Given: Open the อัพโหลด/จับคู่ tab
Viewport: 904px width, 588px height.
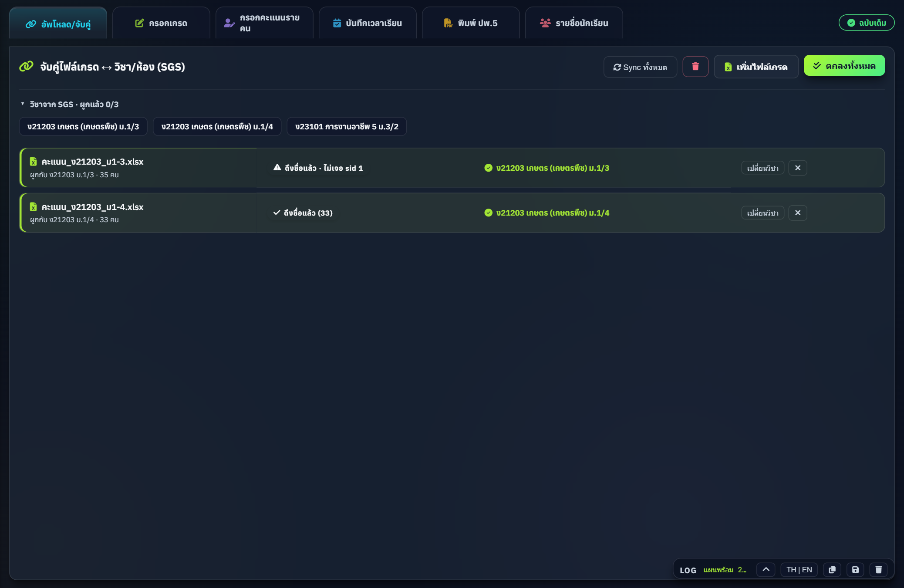Looking at the screenshot, I should [x=58, y=23].
